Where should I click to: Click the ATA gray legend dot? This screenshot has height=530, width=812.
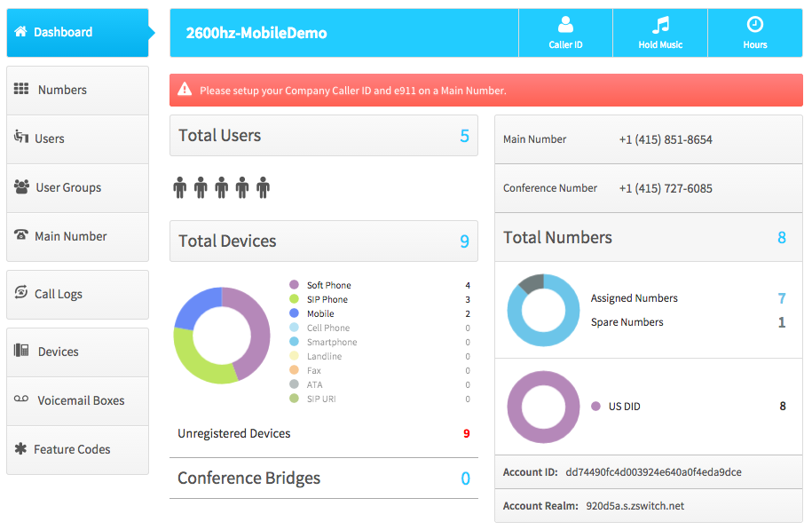(294, 384)
